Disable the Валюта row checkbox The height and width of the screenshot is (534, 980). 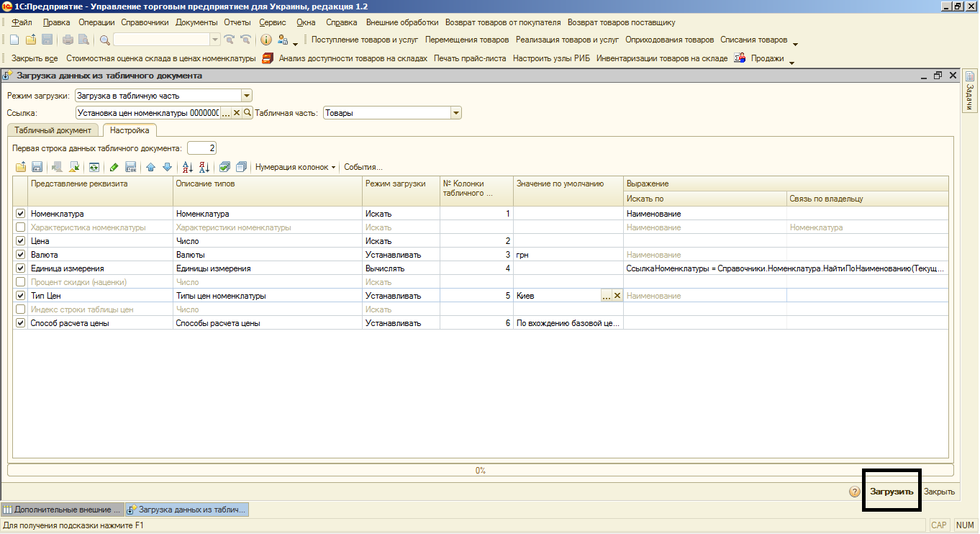tap(20, 254)
